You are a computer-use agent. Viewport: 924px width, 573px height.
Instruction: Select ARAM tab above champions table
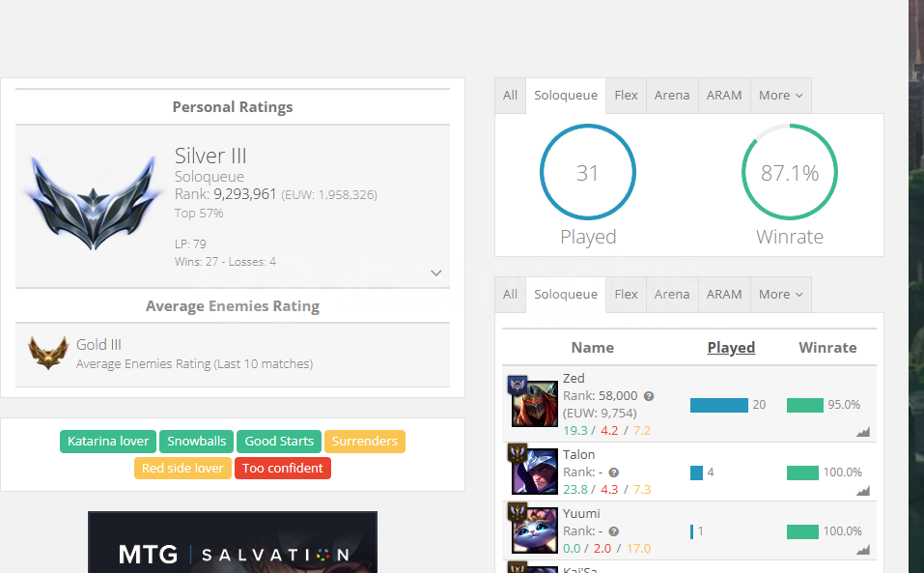(x=724, y=294)
